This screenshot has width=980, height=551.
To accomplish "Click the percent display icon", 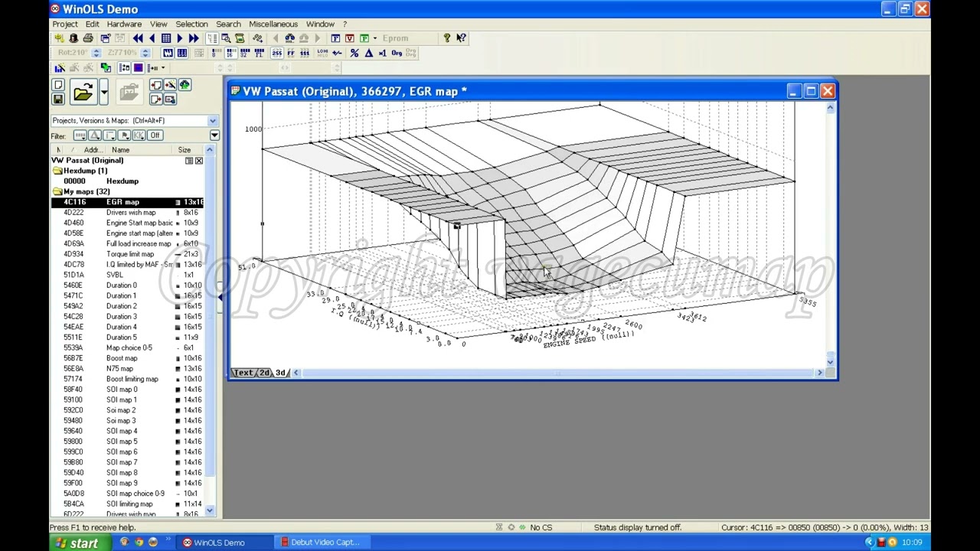I will pyautogui.click(x=354, y=53).
